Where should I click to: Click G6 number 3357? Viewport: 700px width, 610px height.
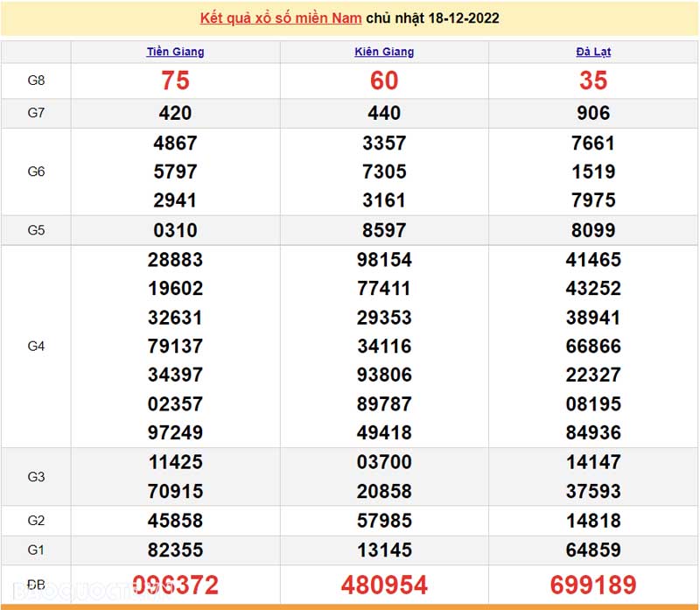tap(384, 144)
